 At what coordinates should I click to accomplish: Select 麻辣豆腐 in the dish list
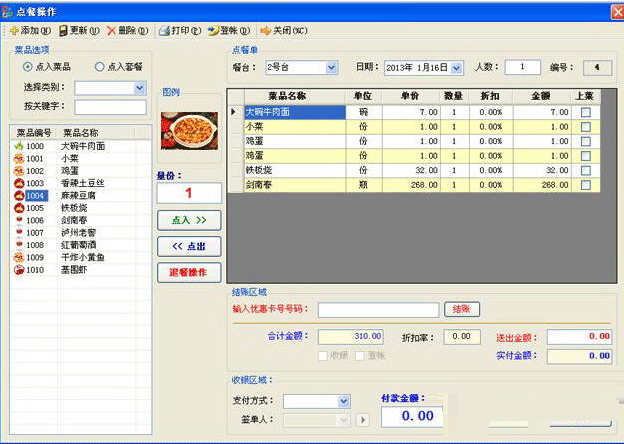click(x=78, y=195)
